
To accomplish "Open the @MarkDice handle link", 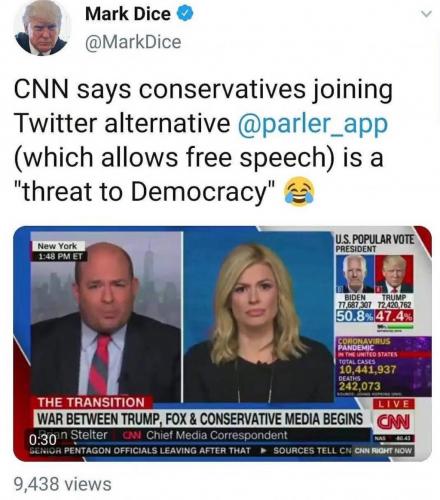I will coord(133,42).
